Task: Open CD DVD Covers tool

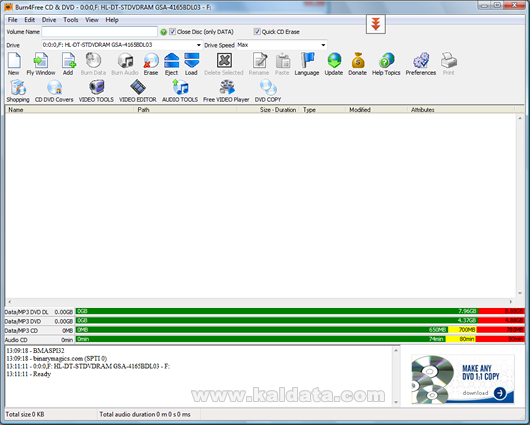Action: click(x=54, y=91)
